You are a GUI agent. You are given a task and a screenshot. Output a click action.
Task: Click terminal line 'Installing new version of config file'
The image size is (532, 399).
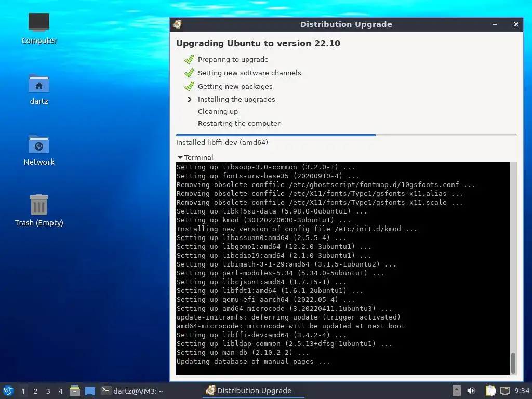[x=297, y=229]
